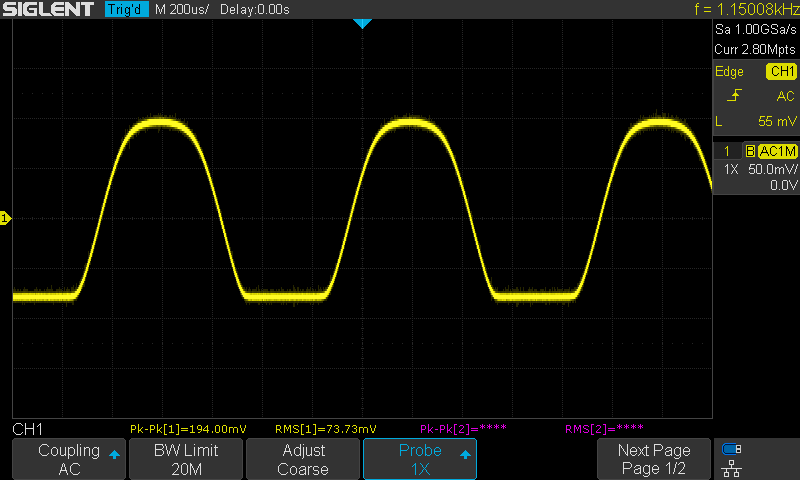Click the AC1M input coupling badge

tap(777, 151)
